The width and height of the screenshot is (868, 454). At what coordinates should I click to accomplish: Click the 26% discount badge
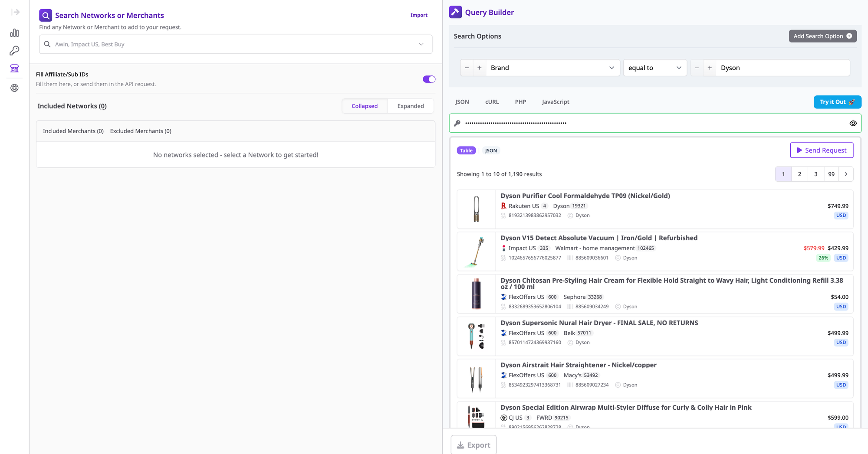click(x=823, y=258)
